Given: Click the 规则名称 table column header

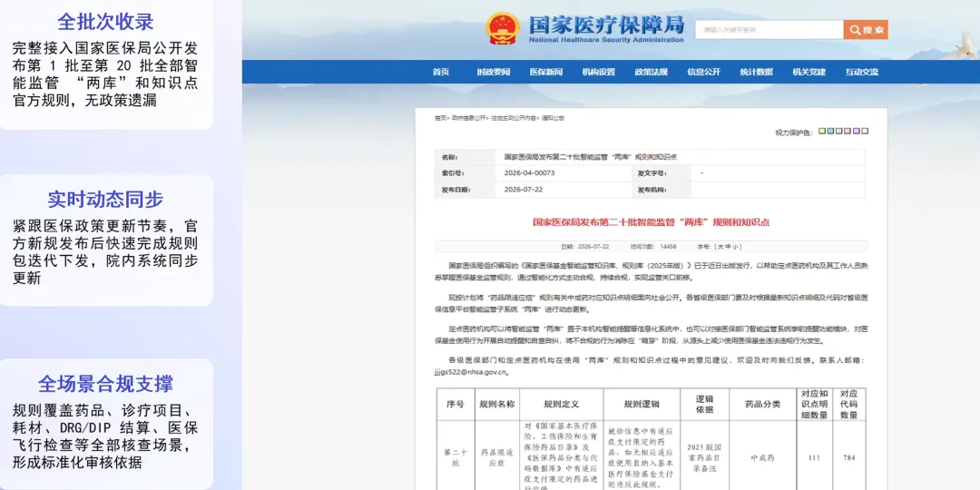Looking at the screenshot, I should click(497, 405).
